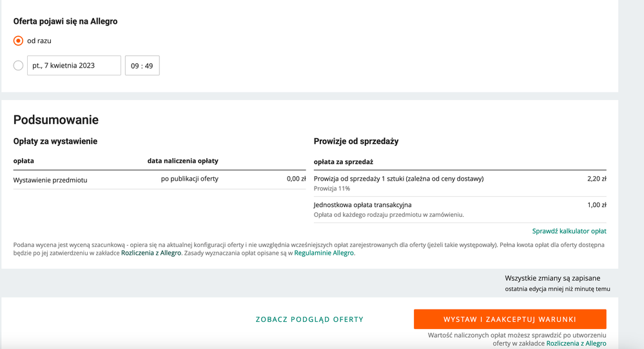
Task: Select the "od razu" radio button
Action: 18,41
